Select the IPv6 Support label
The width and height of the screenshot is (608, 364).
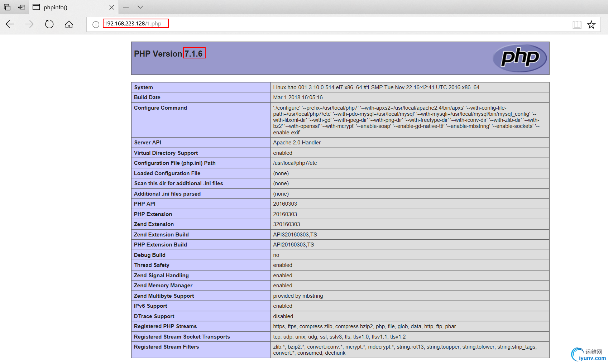tap(150, 306)
